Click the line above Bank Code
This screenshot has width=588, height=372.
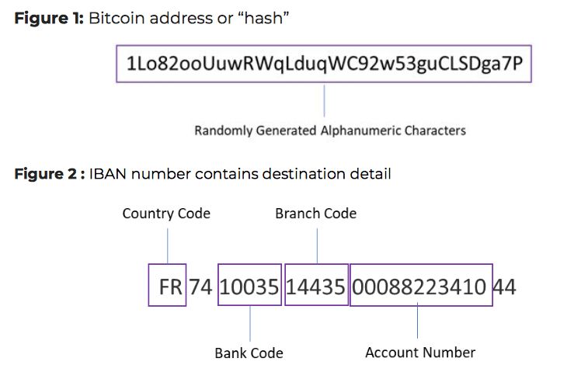pyautogui.click(x=250, y=324)
